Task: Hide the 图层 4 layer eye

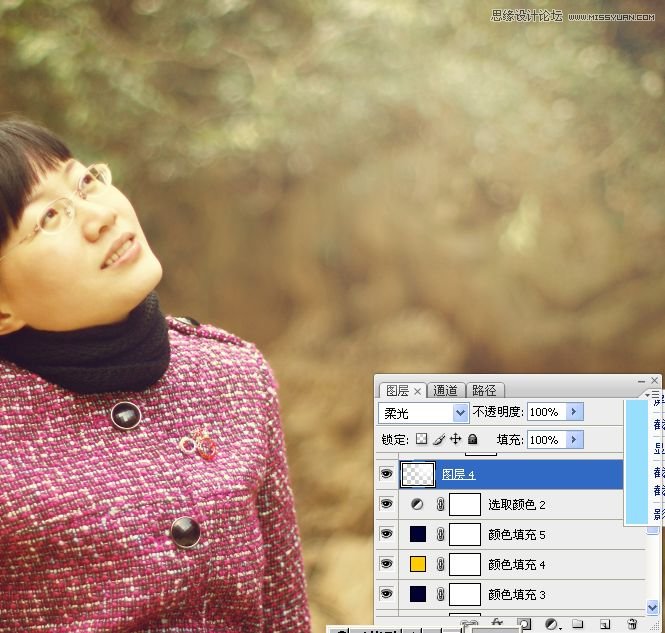Action: pyautogui.click(x=386, y=474)
